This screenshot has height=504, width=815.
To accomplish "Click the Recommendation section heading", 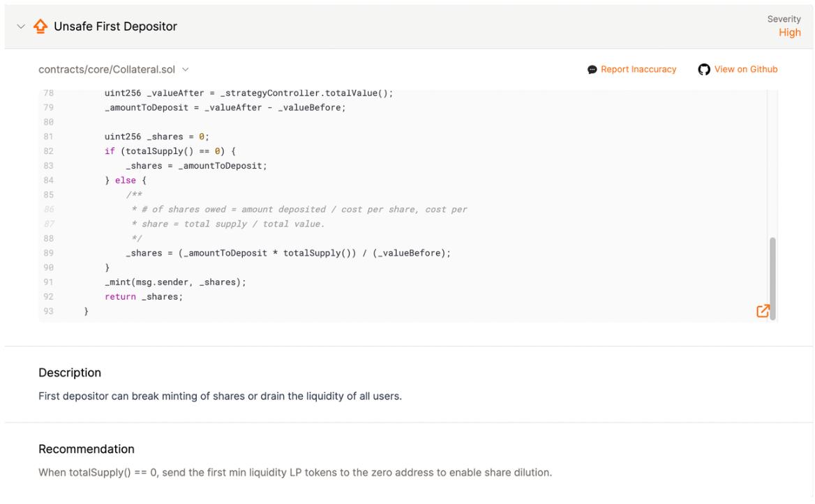I will click(87, 448).
